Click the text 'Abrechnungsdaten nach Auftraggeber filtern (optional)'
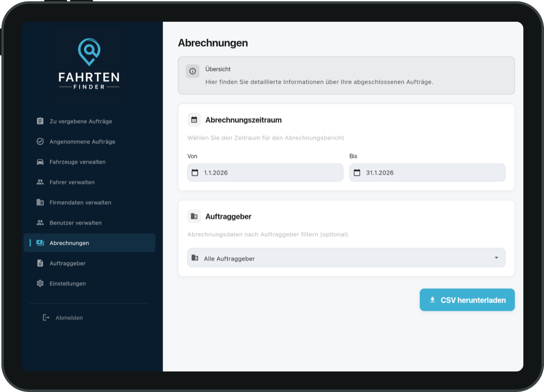 268,234
